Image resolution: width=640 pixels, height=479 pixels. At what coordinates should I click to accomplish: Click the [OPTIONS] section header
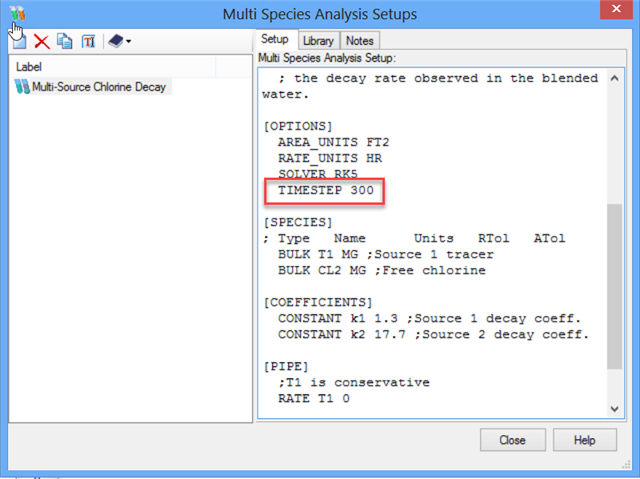(298, 126)
